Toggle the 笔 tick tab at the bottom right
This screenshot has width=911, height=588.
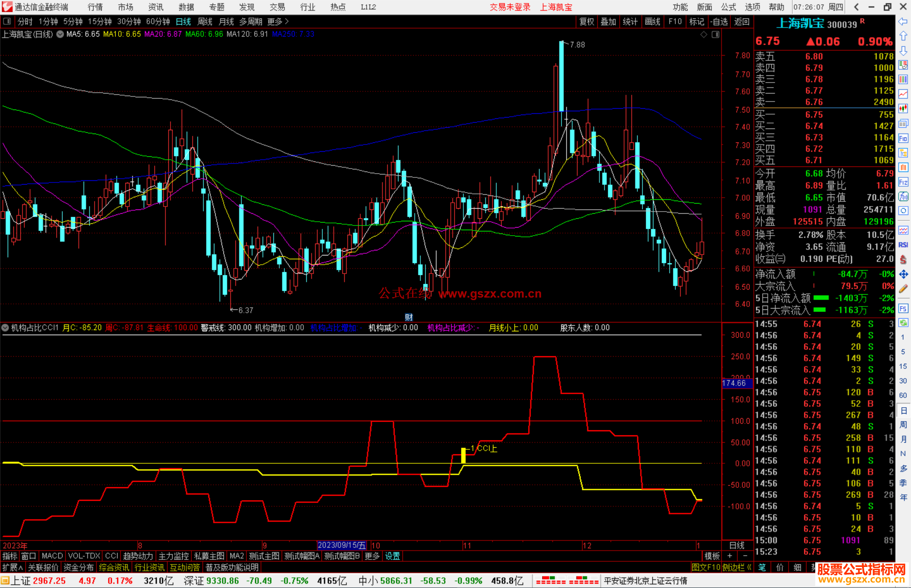762,567
